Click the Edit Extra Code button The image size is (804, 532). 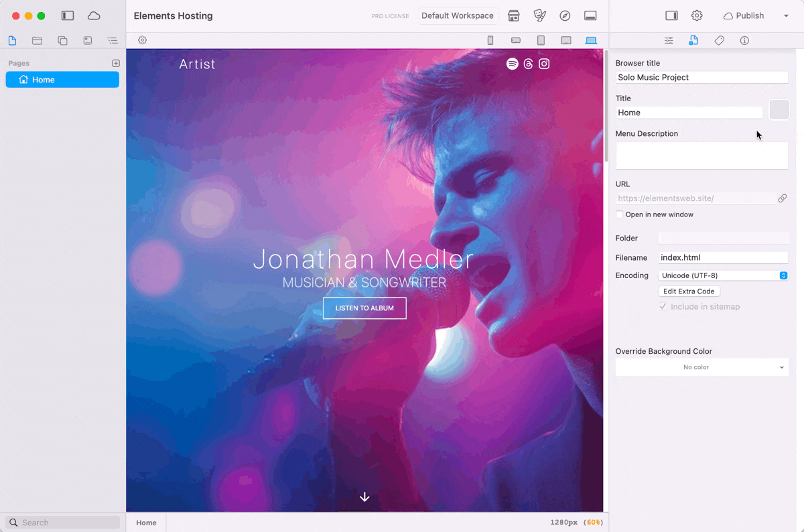coord(689,291)
